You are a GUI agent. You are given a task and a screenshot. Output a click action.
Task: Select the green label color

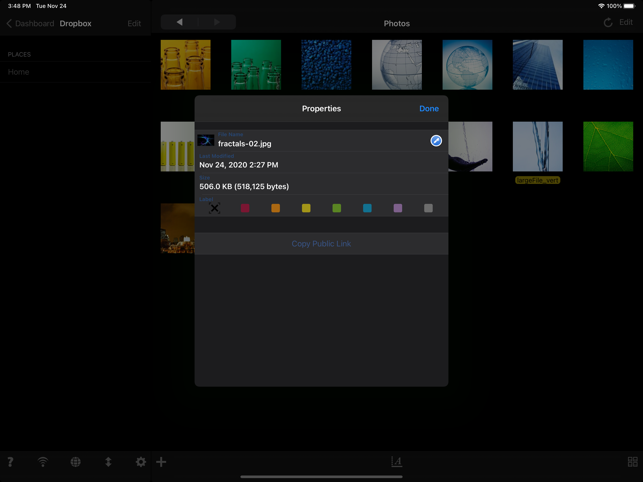tap(337, 208)
